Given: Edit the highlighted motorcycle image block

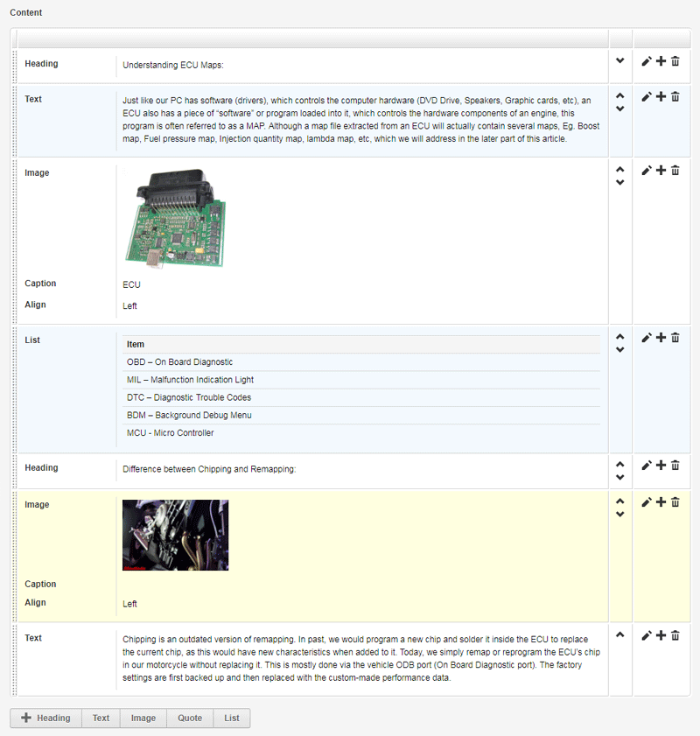Looking at the screenshot, I should pyautogui.click(x=647, y=502).
